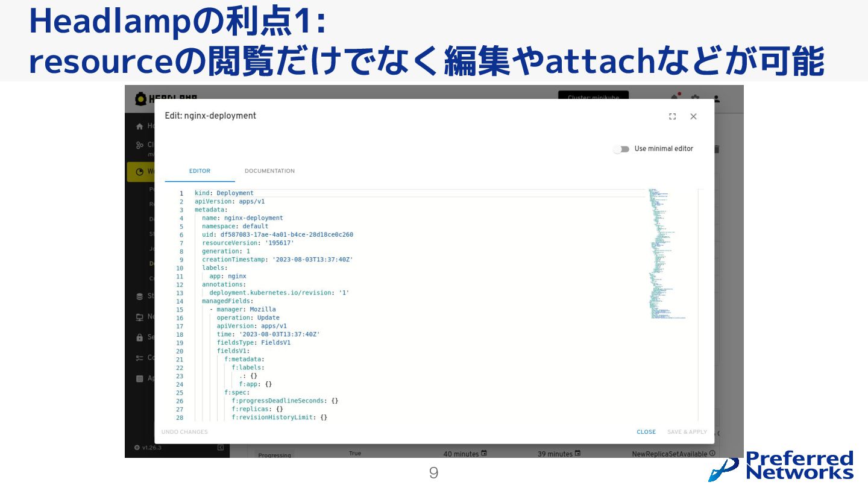The width and height of the screenshot is (868, 488).
Task: Click the 'f:labels:' line
Action: click(x=248, y=368)
